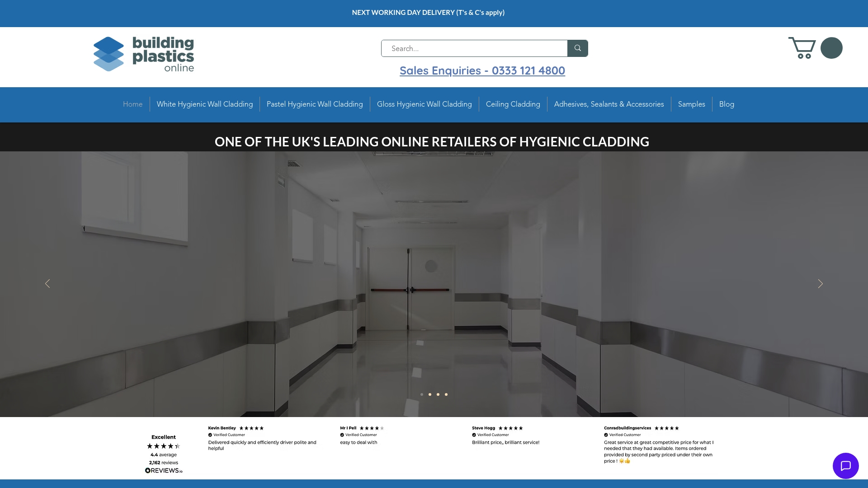Screen dimensions: 868x488
Task: Navigate to the Blog section
Action: (726, 104)
